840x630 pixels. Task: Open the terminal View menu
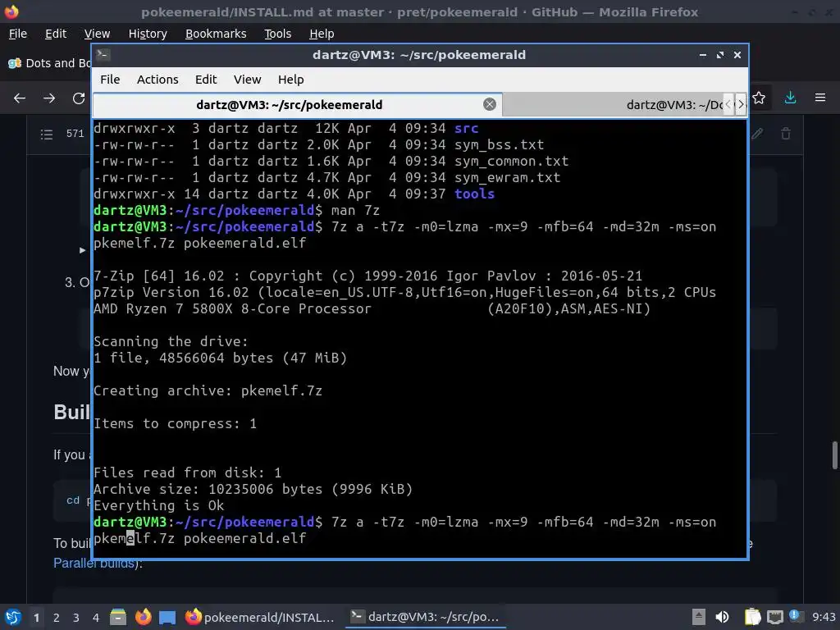247,80
